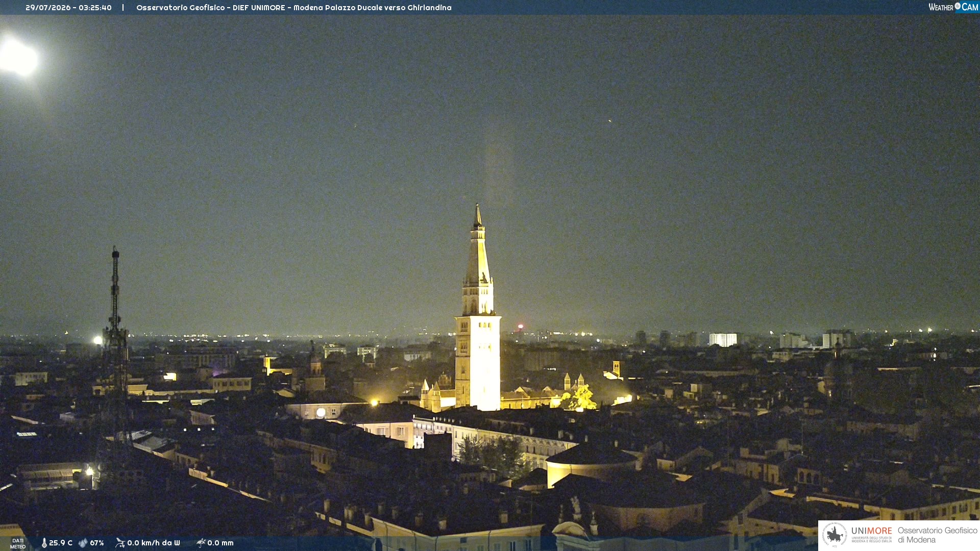Open the DATI METEO label
980x551 pixels.
(x=18, y=543)
